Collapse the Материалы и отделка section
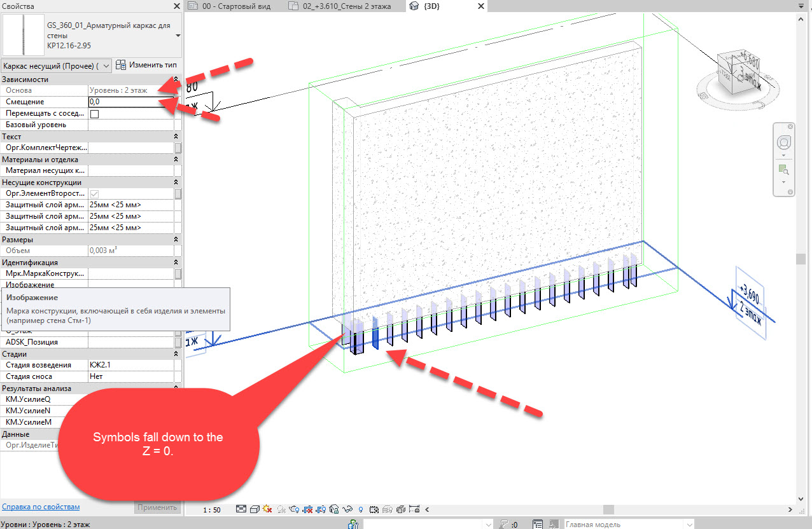 (x=176, y=160)
